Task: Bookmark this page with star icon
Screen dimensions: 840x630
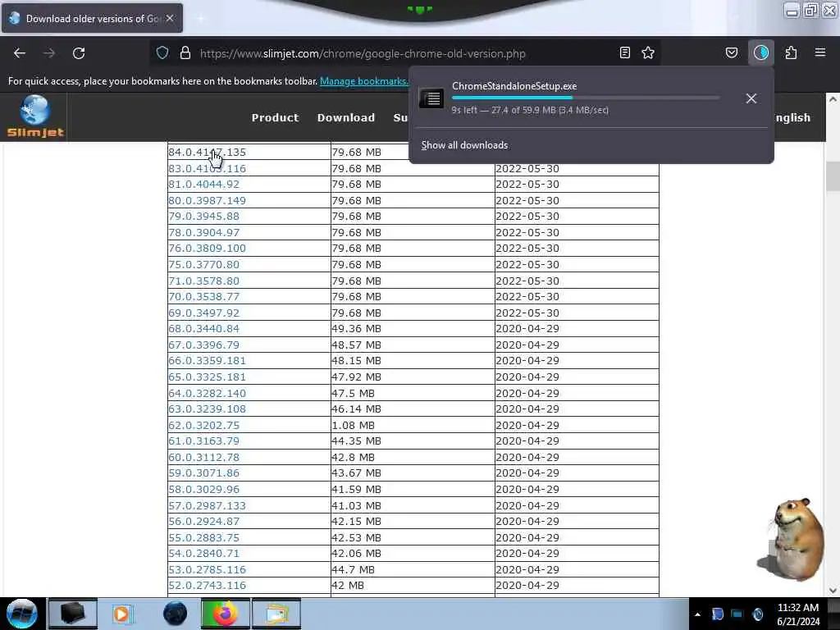Action: [648, 52]
